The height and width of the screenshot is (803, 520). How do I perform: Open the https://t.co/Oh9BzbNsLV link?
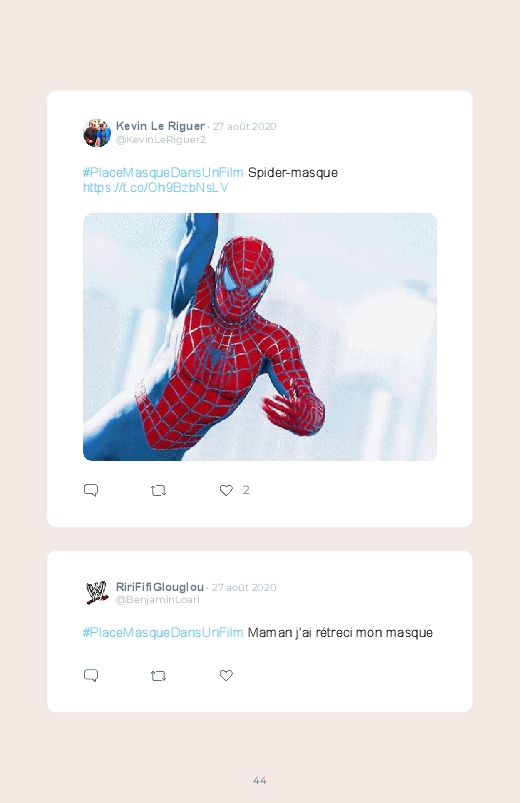tap(156, 188)
